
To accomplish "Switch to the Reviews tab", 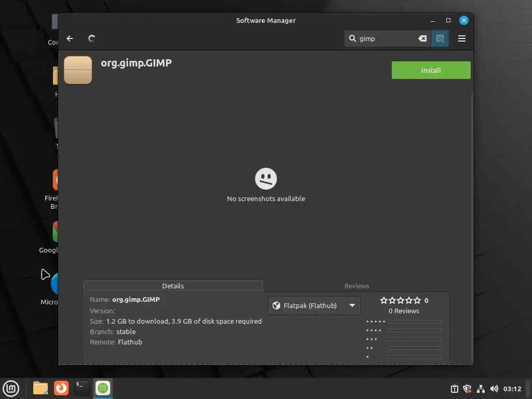I will pos(356,286).
